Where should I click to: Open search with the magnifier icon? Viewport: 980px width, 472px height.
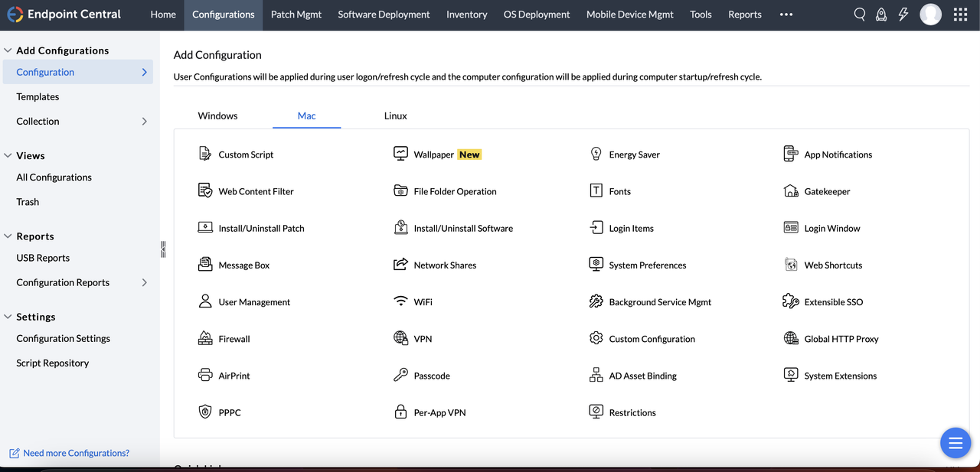point(860,15)
